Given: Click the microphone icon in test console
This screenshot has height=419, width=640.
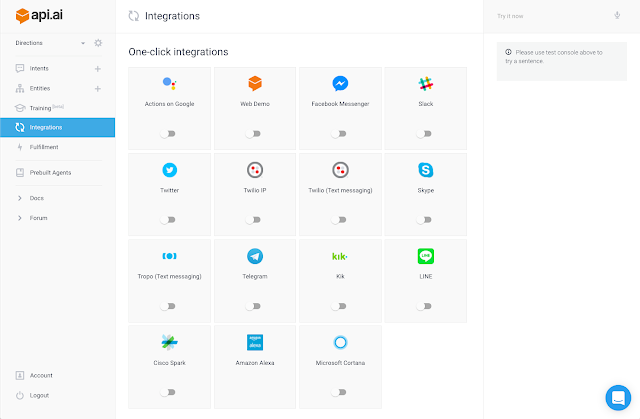Looking at the screenshot, I should [x=617, y=16].
